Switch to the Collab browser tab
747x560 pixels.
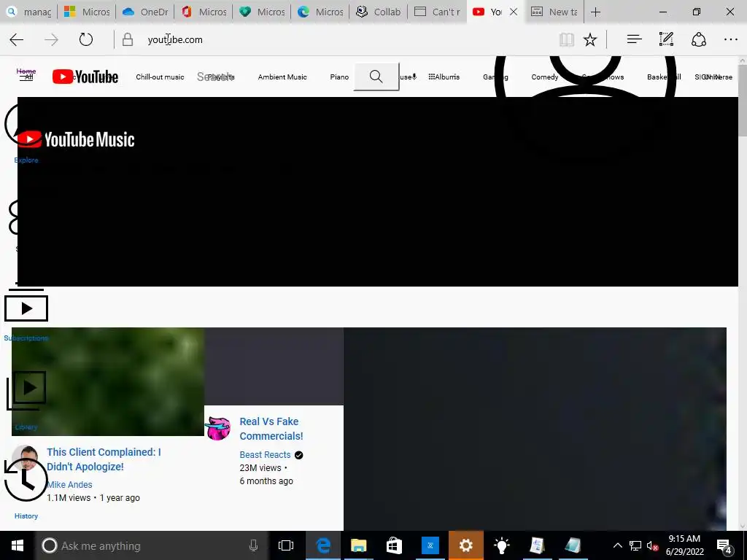coord(379,12)
